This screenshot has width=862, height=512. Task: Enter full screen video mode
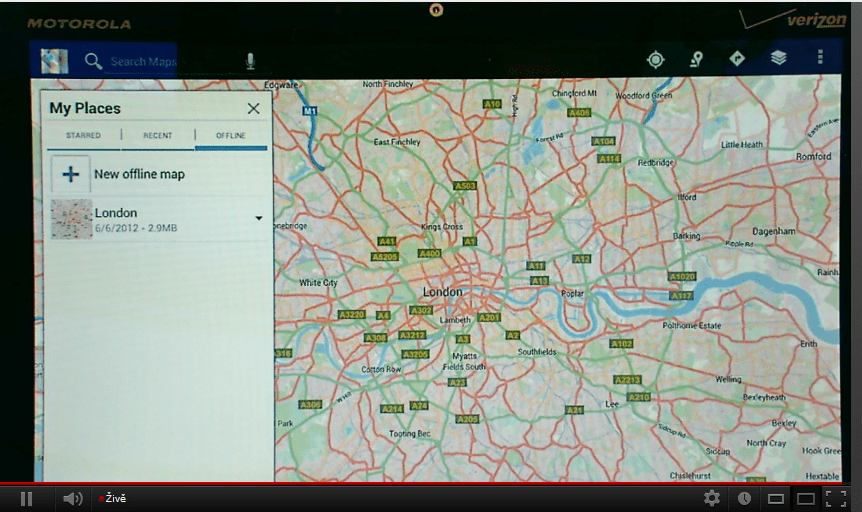(x=836, y=498)
